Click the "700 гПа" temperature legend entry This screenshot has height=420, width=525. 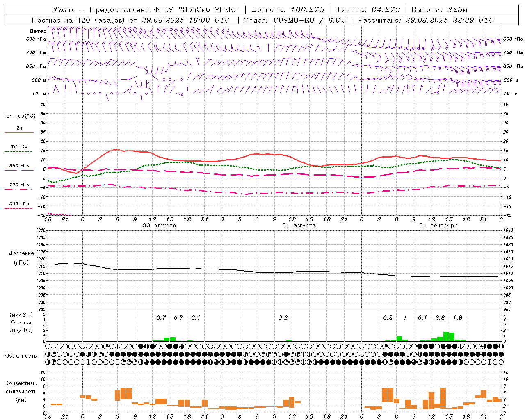coord(19,185)
